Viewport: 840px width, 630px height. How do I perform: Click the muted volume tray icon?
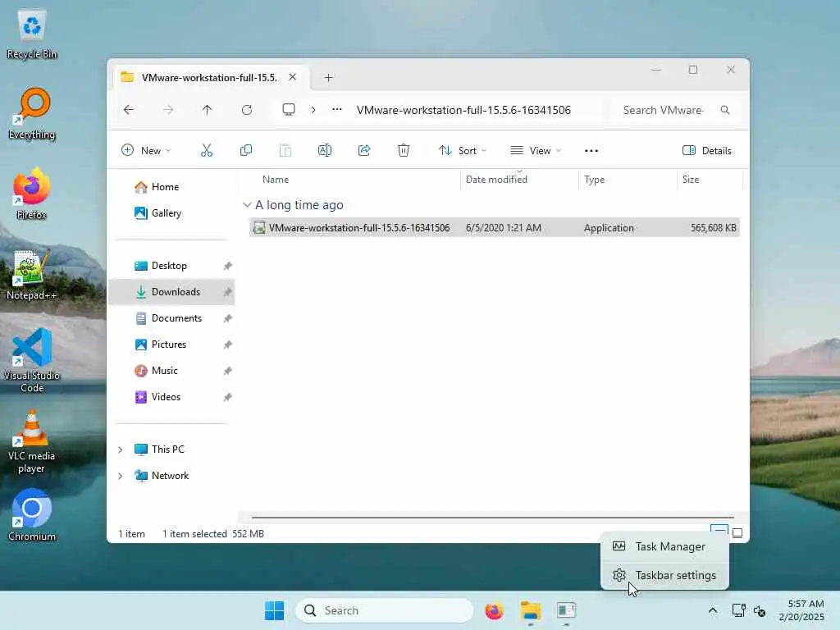point(760,610)
